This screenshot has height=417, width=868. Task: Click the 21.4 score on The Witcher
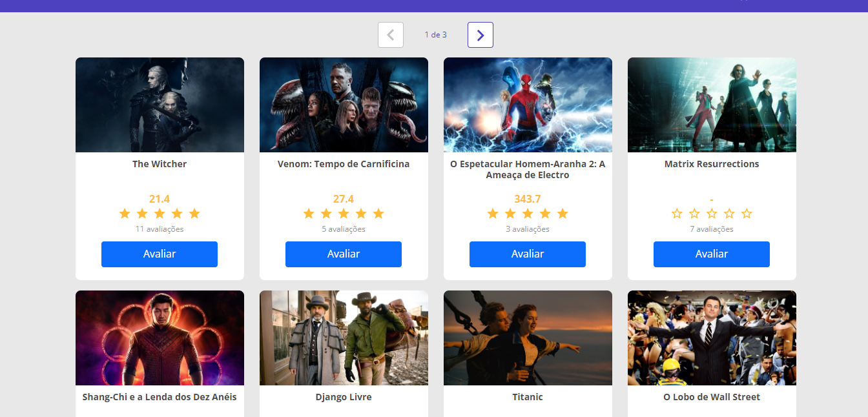click(160, 199)
